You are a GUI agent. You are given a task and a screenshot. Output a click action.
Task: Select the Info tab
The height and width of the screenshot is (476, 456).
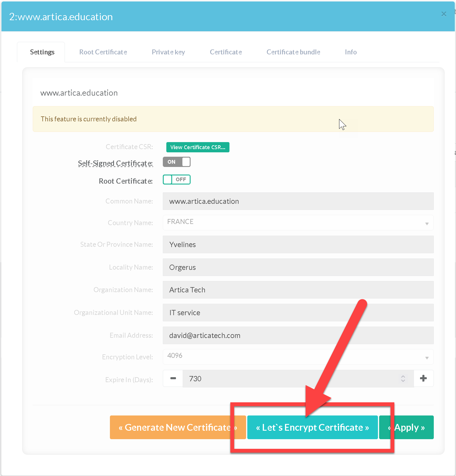pyautogui.click(x=350, y=52)
